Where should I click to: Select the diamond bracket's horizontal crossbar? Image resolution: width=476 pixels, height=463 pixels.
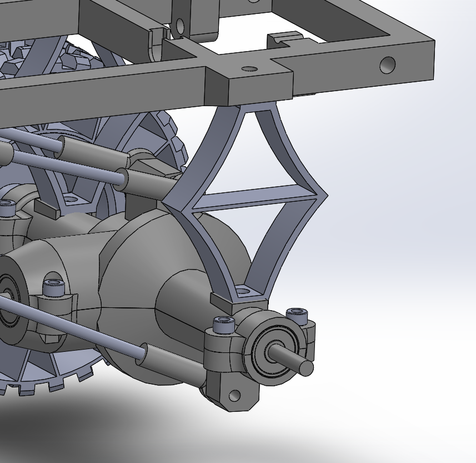pos(255,197)
